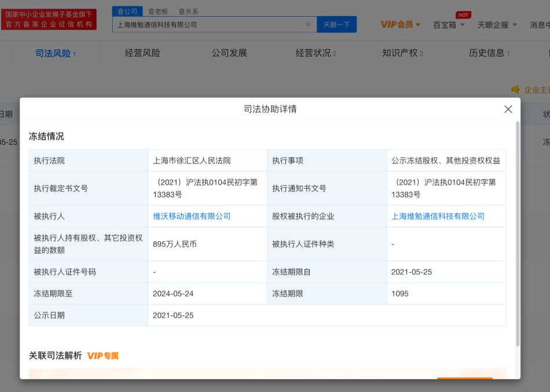Expand the 天眼企服 menu
550x392 pixels.
497,25
